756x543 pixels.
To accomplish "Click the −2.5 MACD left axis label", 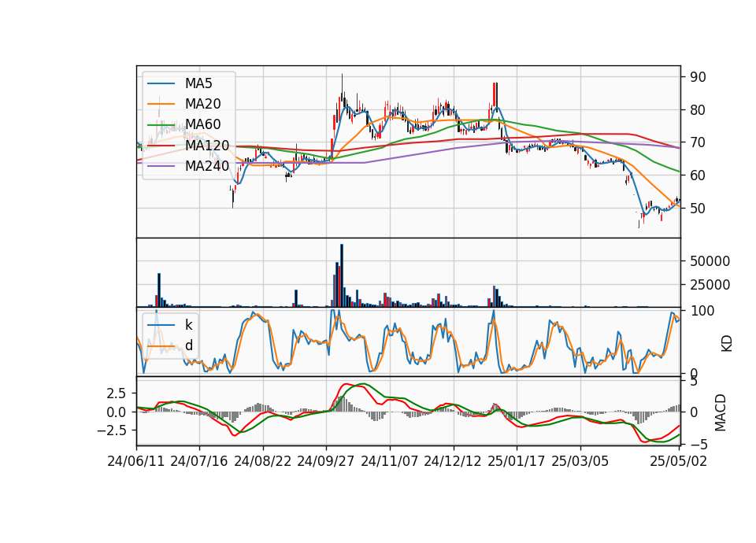I will coord(111,430).
